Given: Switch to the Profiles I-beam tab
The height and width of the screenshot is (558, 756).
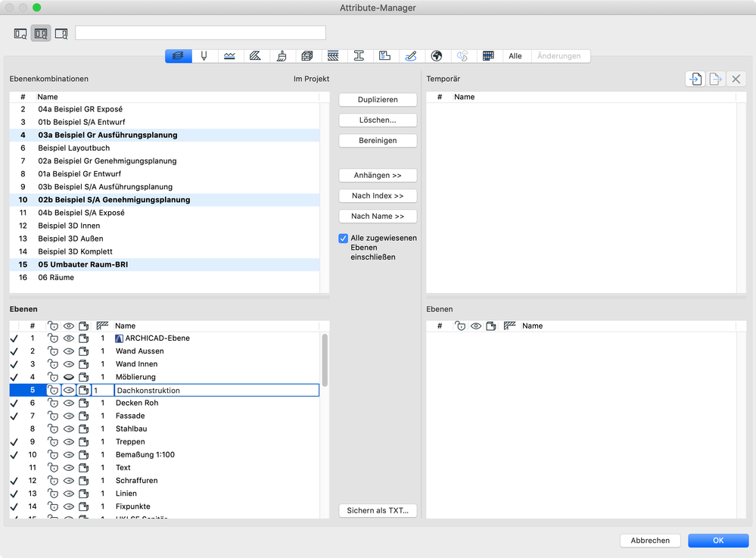Looking at the screenshot, I should (x=359, y=56).
